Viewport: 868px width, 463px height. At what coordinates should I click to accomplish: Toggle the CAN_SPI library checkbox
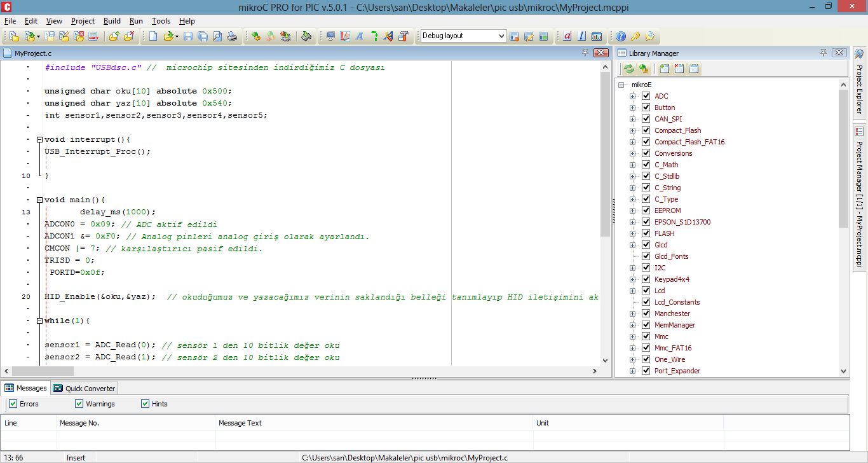(x=646, y=119)
